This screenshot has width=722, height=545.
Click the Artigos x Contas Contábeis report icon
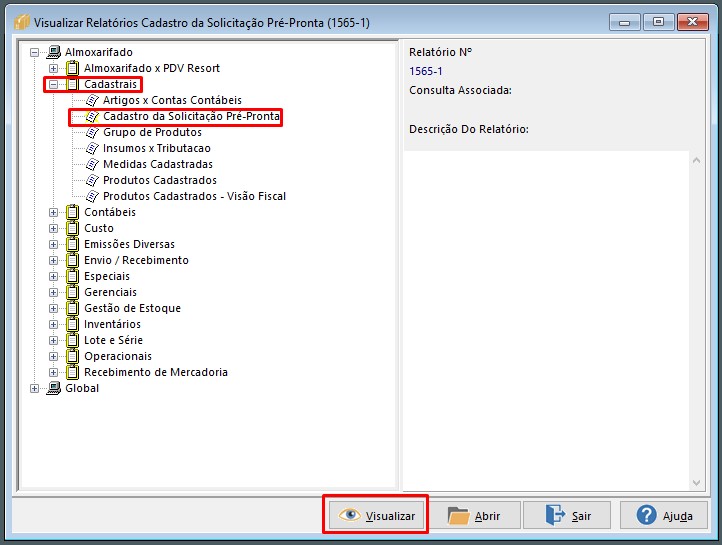pyautogui.click(x=92, y=100)
